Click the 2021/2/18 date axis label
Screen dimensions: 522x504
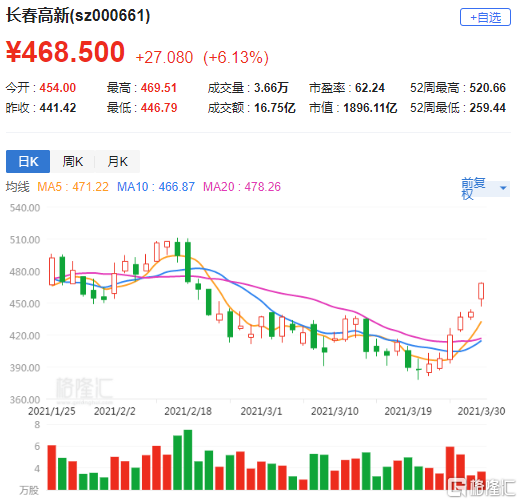click(x=188, y=411)
